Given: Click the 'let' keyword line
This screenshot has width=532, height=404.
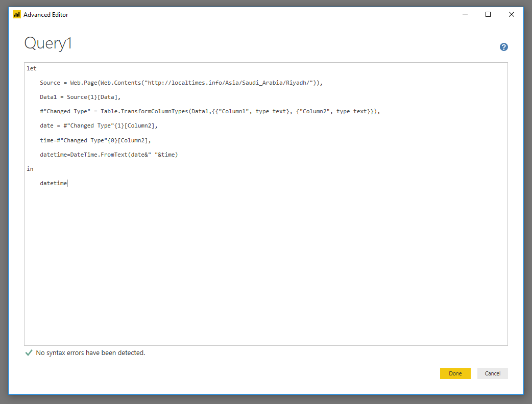Looking at the screenshot, I should click(32, 68).
